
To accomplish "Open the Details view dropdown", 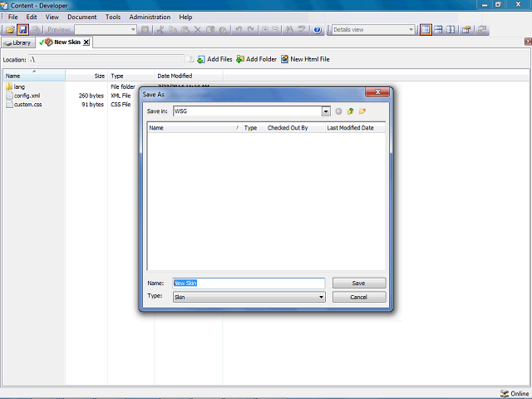I will pyautogui.click(x=411, y=30).
